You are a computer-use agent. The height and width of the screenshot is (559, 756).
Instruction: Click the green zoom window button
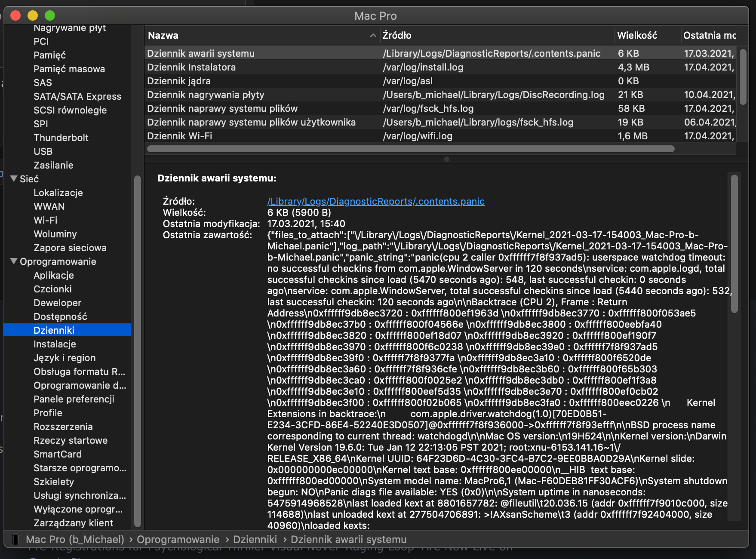pyautogui.click(x=50, y=15)
